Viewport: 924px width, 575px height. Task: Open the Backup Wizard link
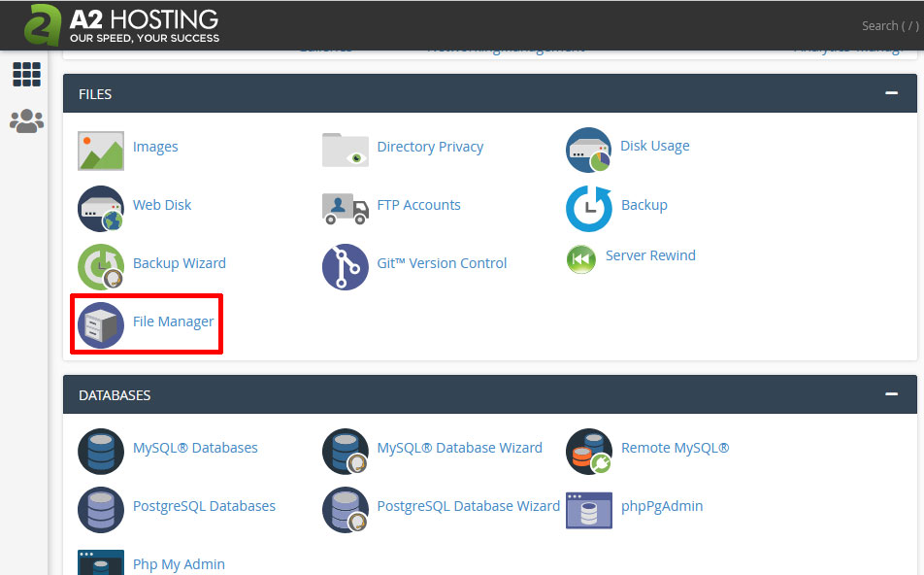[x=179, y=263]
